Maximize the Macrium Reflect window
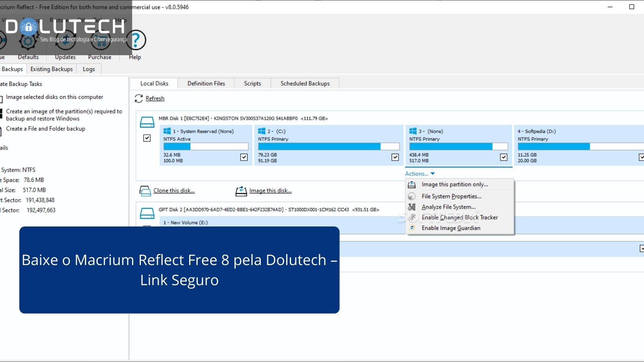Screen dimensions: 644x362 [x=632, y=7]
